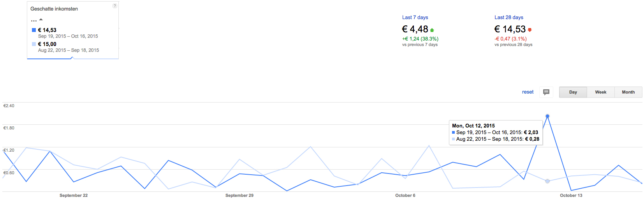644x200 pixels.
Task: Reset the chart view
Action: [528, 92]
